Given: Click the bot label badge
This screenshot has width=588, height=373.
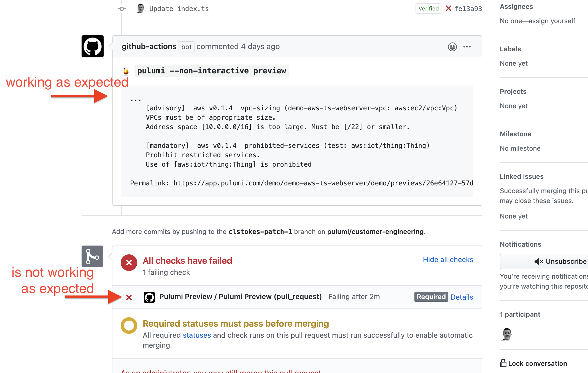Looking at the screenshot, I should 187,47.
